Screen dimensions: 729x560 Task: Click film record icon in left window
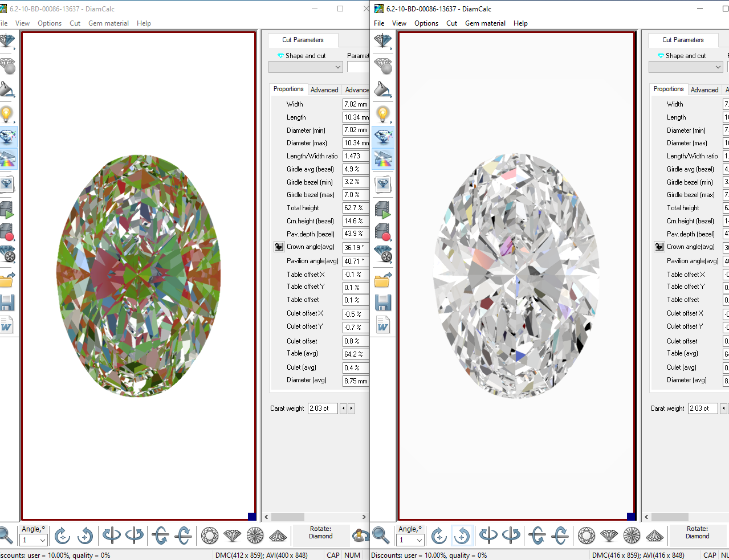click(x=7, y=232)
